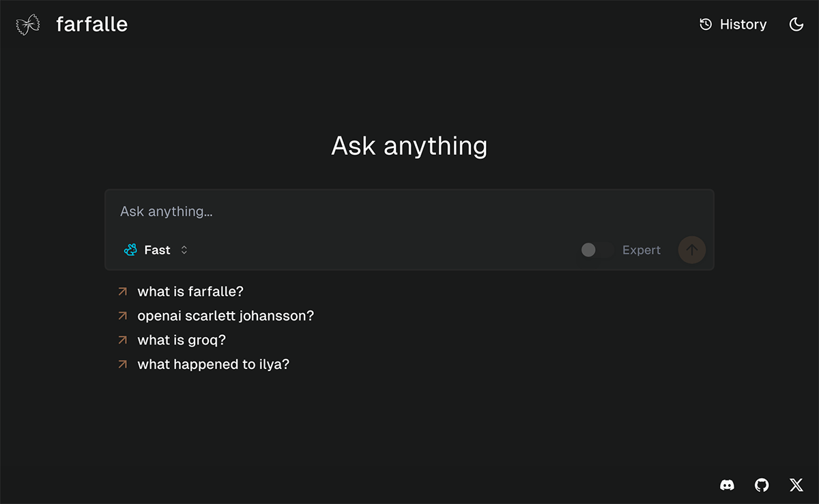Open the GitHub repository icon
The width and height of the screenshot is (819, 504).
[x=762, y=485]
